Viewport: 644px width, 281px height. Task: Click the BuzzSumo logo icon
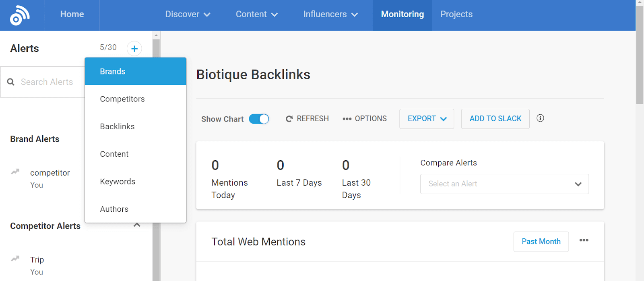pos(20,15)
